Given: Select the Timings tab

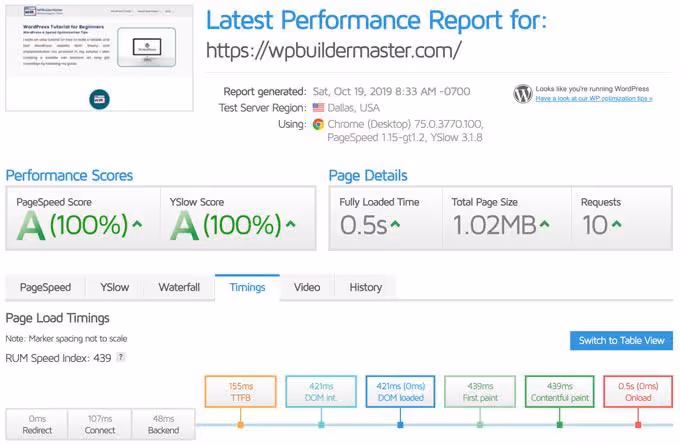Looking at the screenshot, I should (x=247, y=287).
